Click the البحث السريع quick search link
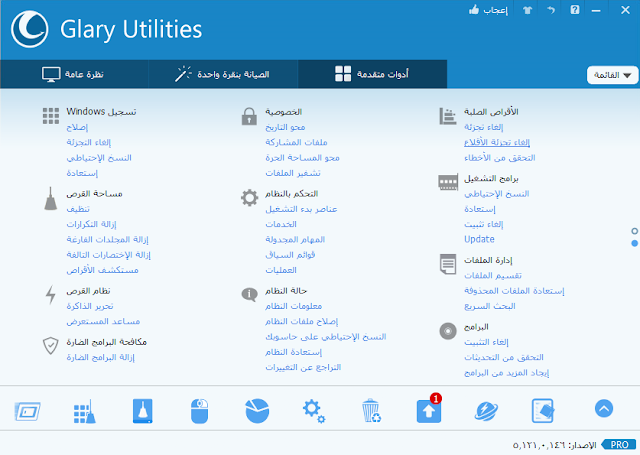The image size is (640, 455). click(490, 306)
